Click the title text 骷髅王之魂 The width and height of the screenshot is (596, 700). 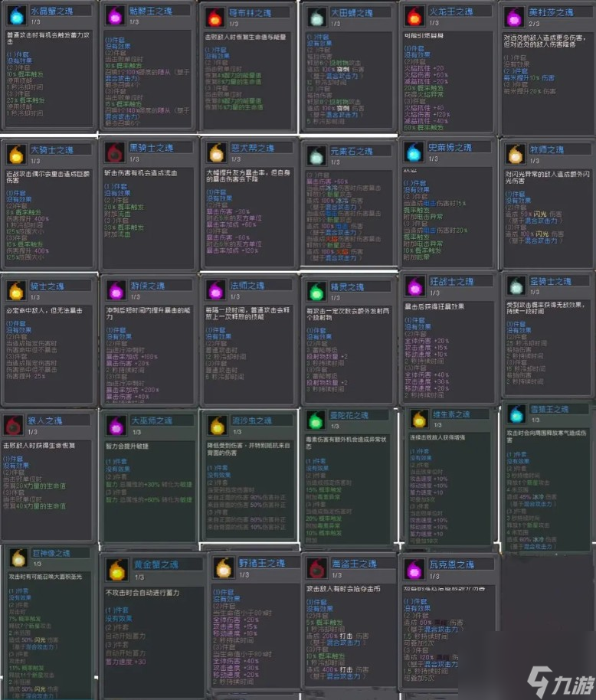[150, 11]
